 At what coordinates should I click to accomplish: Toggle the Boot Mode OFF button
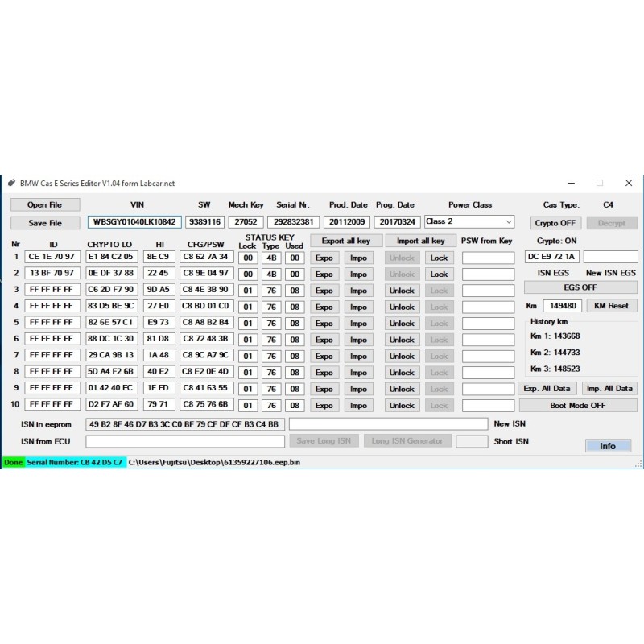click(x=578, y=406)
